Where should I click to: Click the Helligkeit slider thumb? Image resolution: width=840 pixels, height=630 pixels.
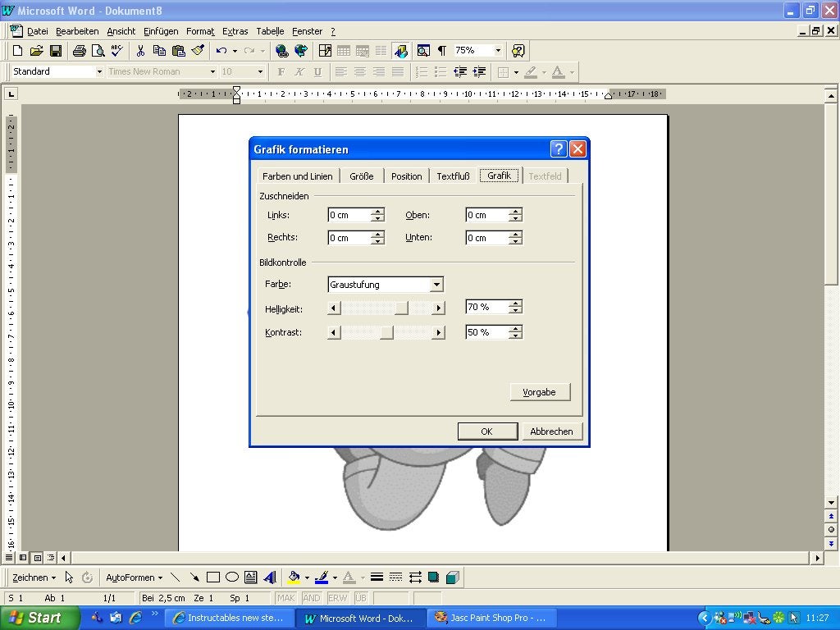pos(401,308)
